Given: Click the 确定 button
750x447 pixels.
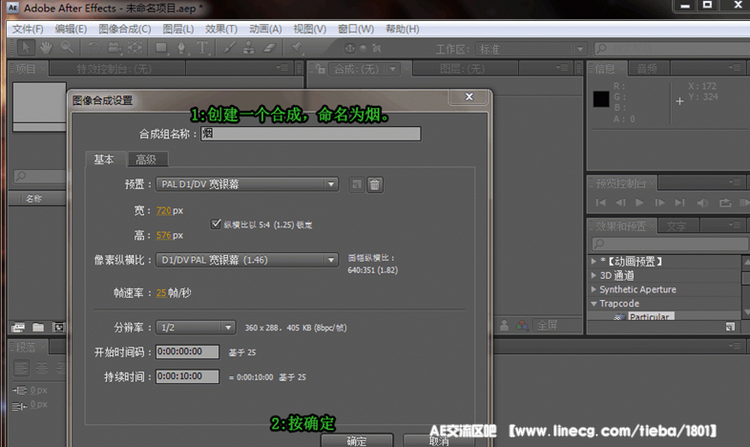Looking at the screenshot, I should tap(357, 440).
